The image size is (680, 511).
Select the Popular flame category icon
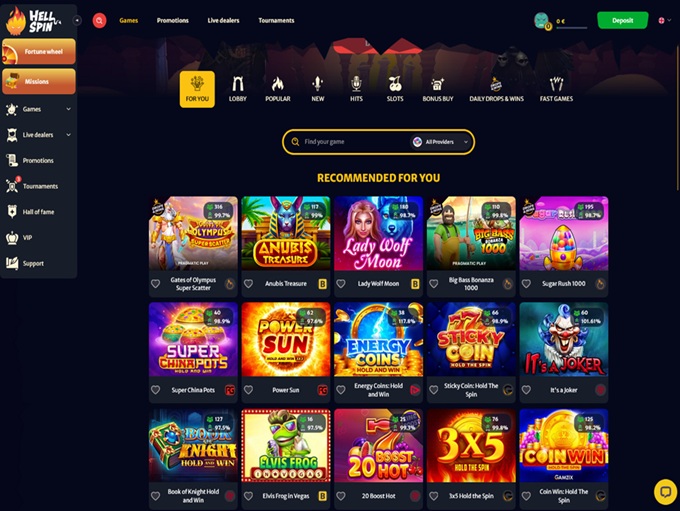278,84
